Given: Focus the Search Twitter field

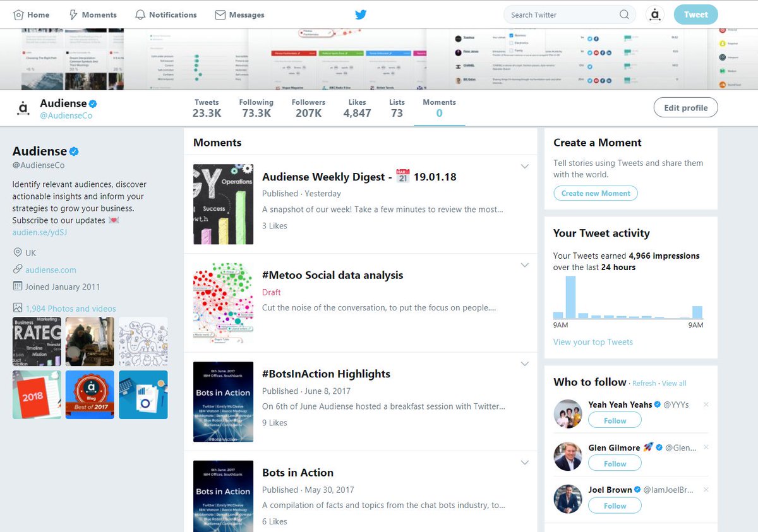Looking at the screenshot, I should [x=570, y=15].
